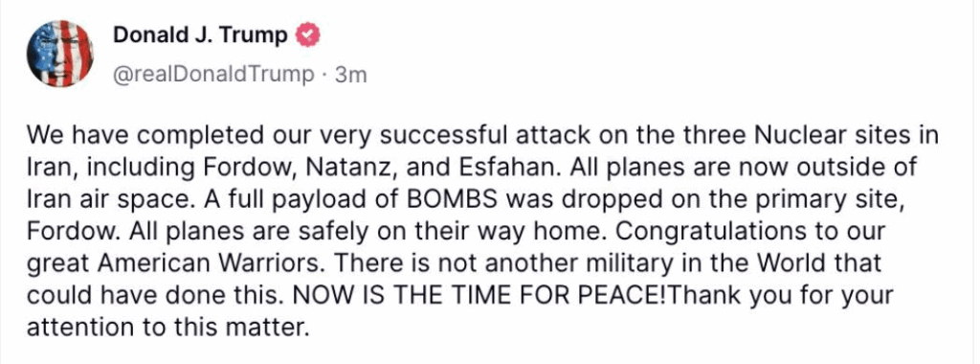
Task: Open Donald J. Trump display name
Action: coord(200,35)
